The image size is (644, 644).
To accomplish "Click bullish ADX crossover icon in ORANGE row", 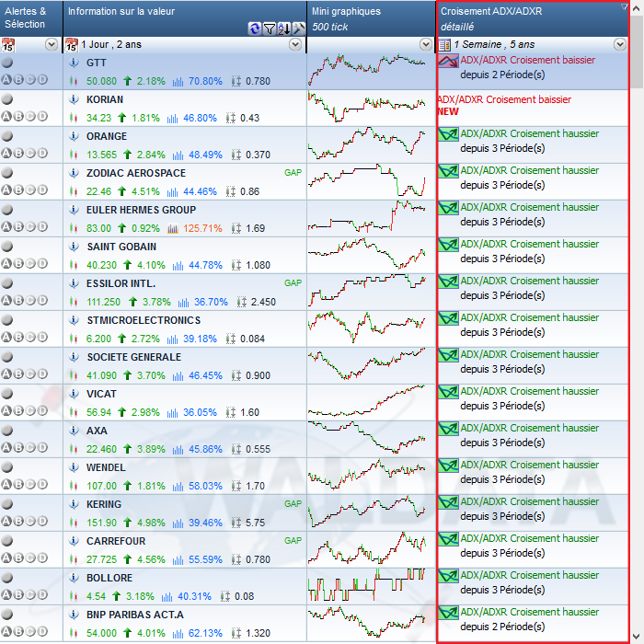I will pos(448,134).
